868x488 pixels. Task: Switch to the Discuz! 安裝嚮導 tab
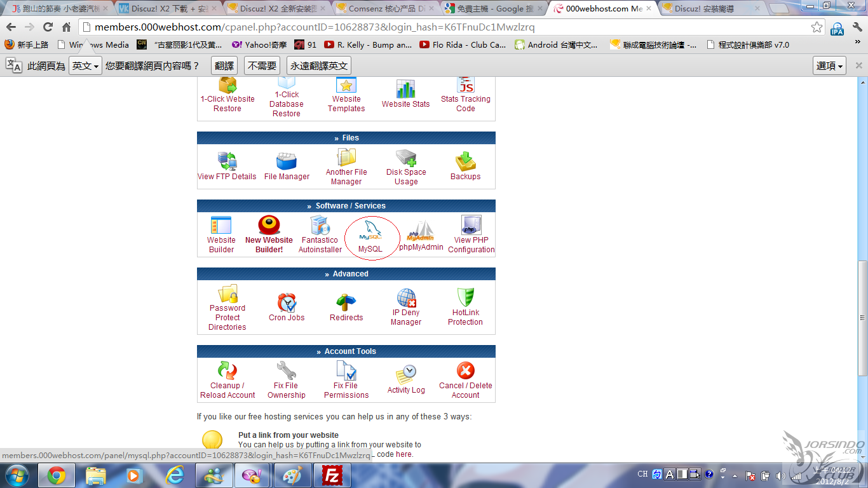(x=703, y=9)
